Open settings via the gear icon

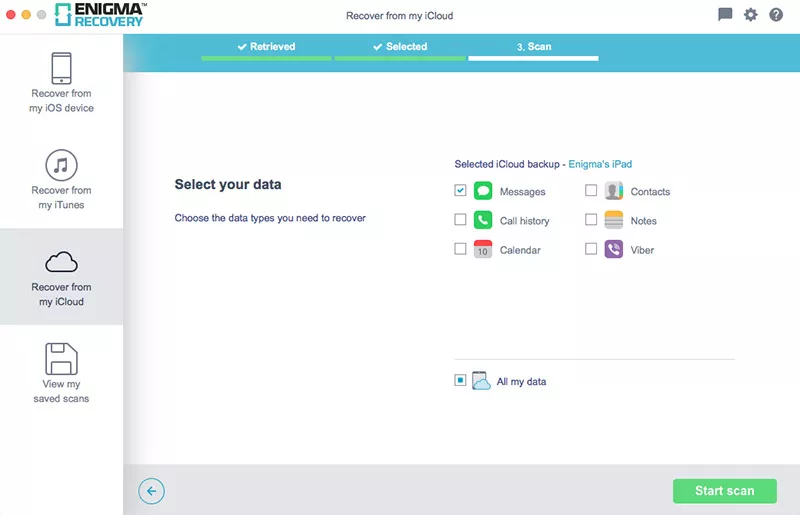tap(750, 15)
